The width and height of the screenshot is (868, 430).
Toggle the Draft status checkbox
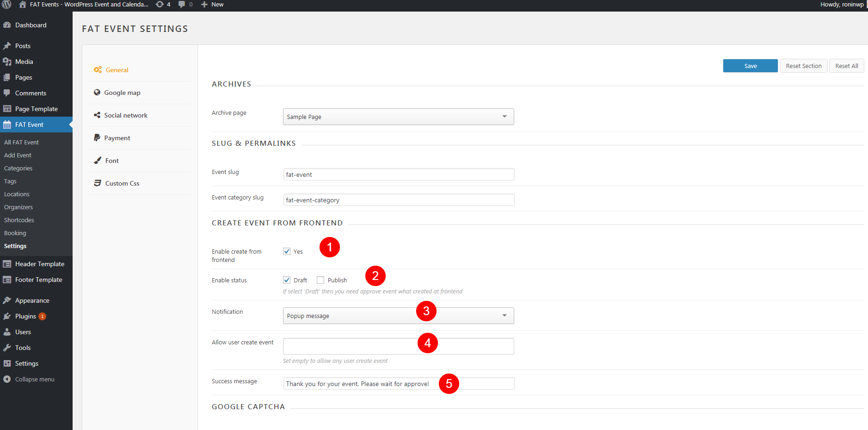(x=287, y=280)
